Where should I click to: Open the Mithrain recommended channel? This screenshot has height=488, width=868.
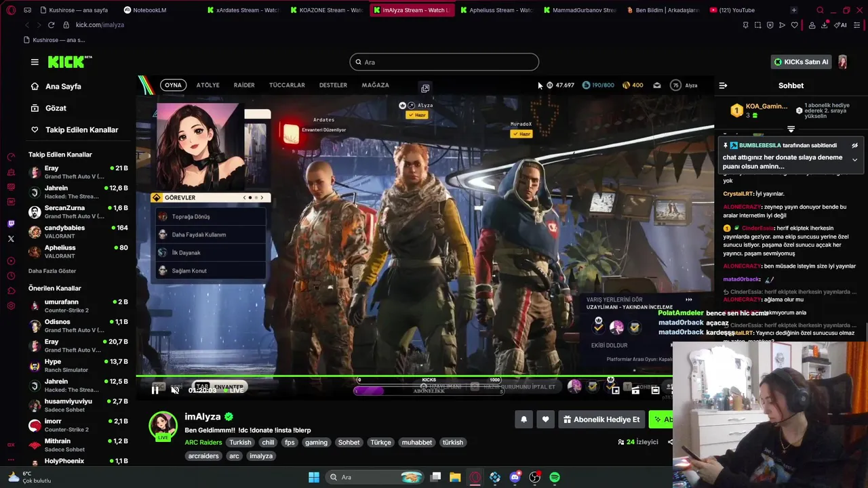point(78,445)
